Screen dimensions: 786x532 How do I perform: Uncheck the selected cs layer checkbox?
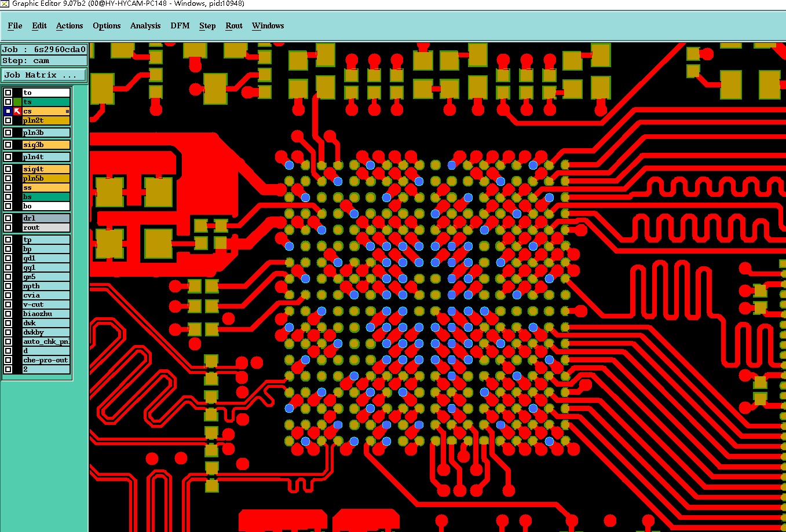[x=8, y=111]
